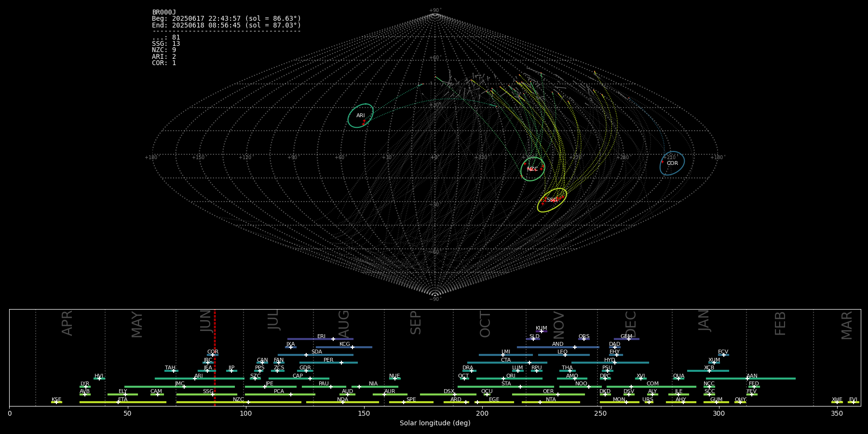
Task: Click the GEM shower label on the timeline
Action: click(626, 337)
